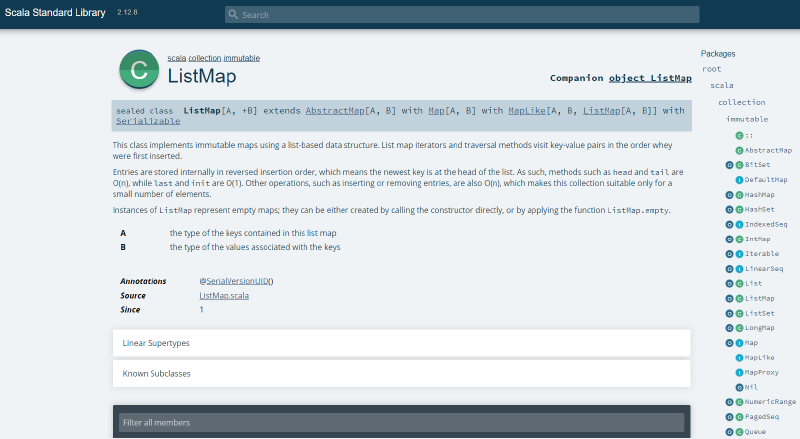Click the ListMap[A, B] link in signature
The width and height of the screenshot is (800, 439).
click(602, 110)
